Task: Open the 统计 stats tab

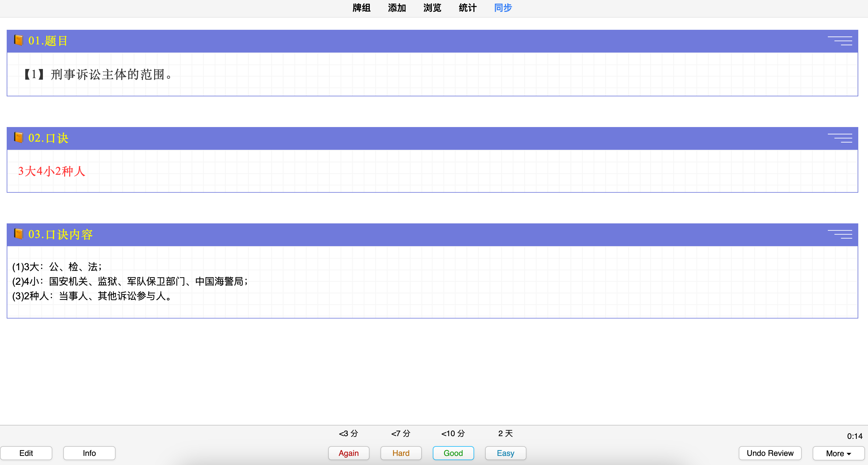Action: (x=467, y=8)
